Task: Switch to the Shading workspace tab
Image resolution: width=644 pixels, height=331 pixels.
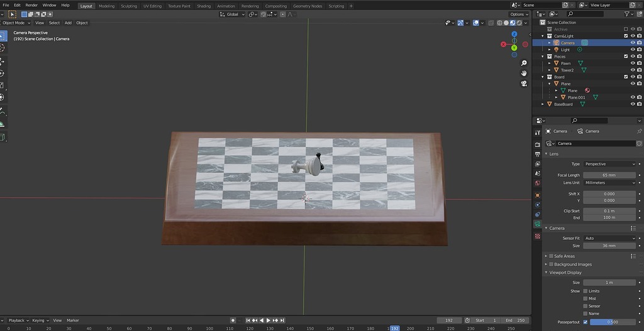Action: click(x=204, y=6)
